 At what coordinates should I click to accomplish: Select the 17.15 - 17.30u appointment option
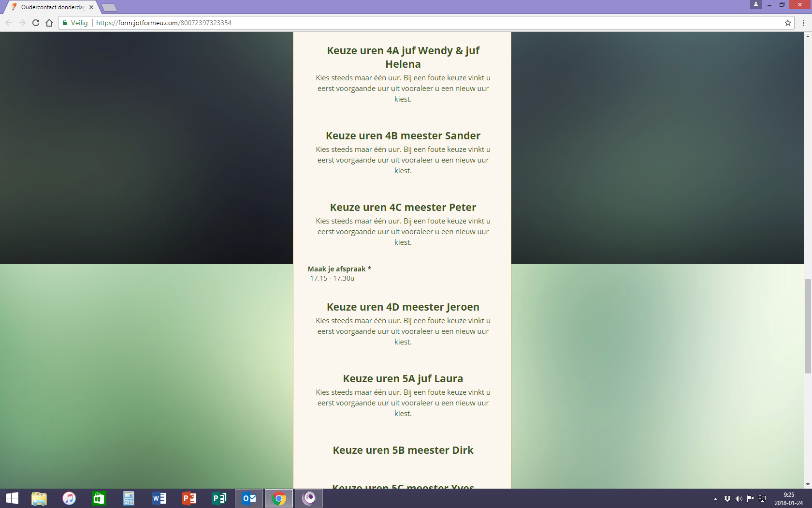pos(333,278)
